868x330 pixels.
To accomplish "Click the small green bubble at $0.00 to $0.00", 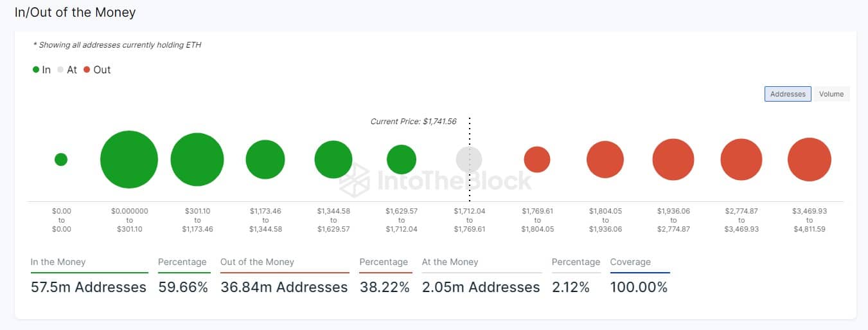I will coord(61,160).
